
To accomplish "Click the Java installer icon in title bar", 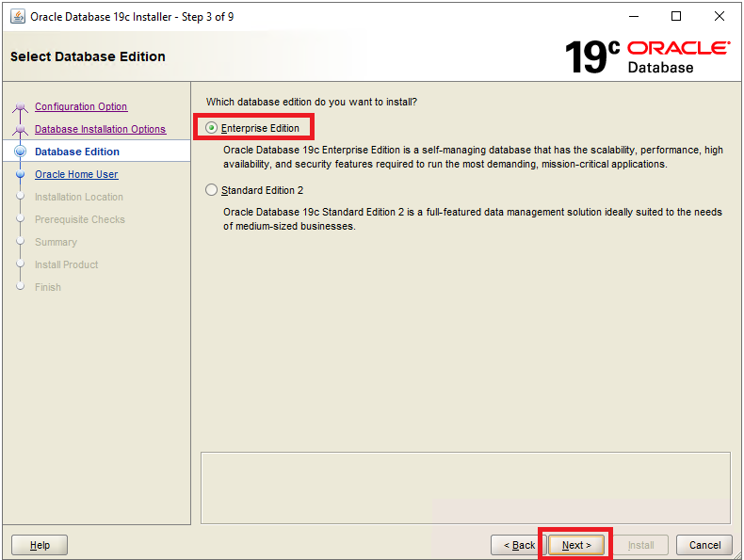I will 18,17.
